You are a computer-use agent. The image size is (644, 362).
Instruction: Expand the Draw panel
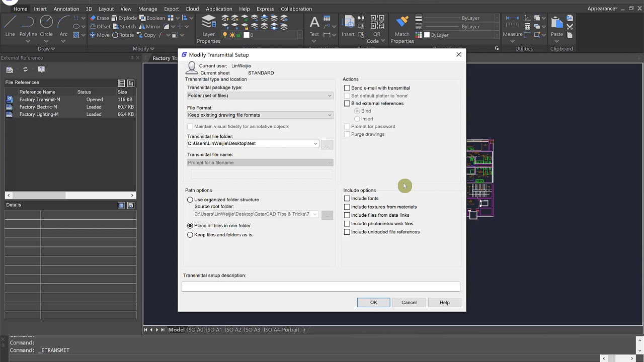coord(46,49)
